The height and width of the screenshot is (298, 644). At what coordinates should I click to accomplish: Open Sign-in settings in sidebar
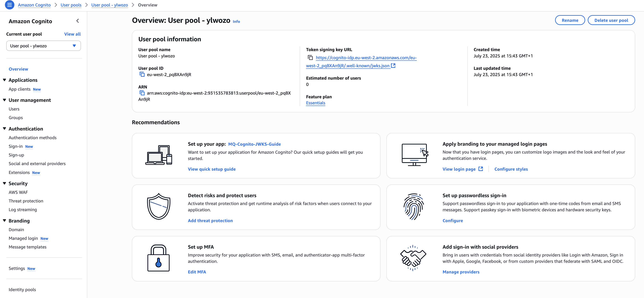[16, 146]
